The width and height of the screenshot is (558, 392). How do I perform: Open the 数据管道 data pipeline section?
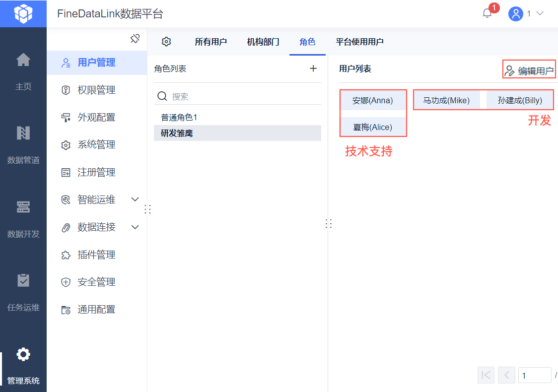23,145
